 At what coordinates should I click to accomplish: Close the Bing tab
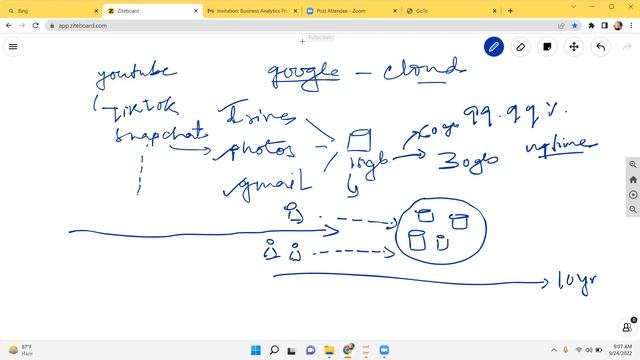[96, 11]
